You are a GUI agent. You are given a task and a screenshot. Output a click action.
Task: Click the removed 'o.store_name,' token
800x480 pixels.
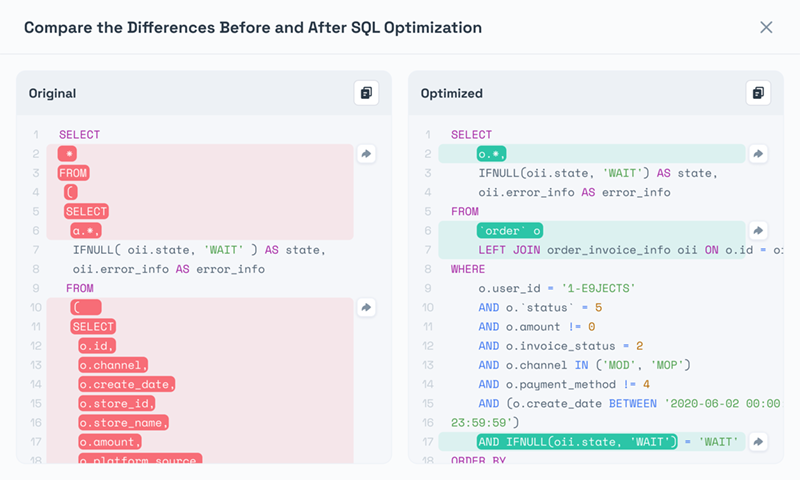(124, 422)
